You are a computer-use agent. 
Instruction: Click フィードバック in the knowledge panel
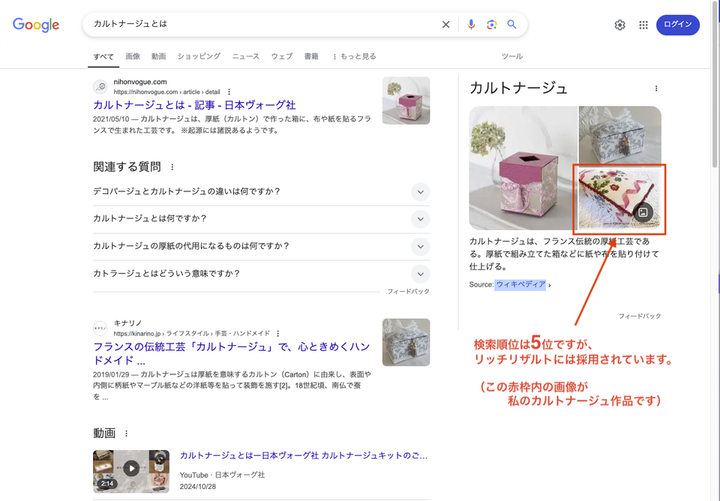640,316
